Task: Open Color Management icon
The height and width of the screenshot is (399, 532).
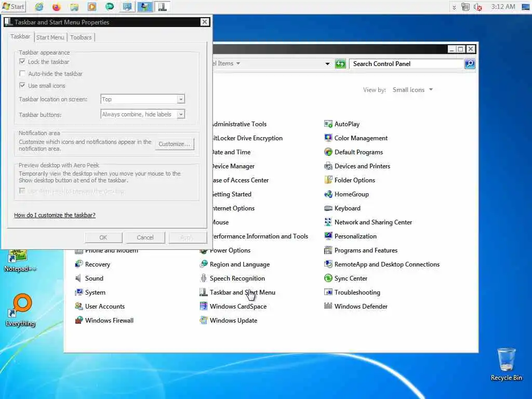Action: point(328,138)
